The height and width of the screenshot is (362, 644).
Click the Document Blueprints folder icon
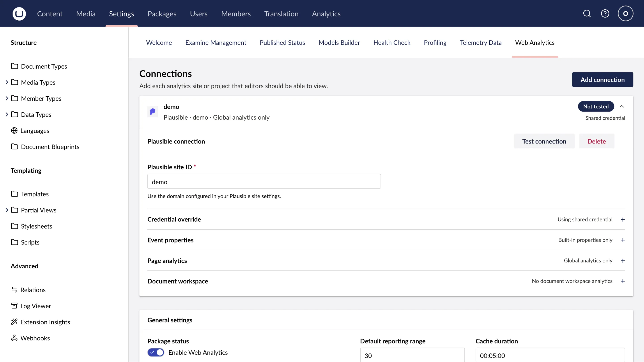[x=15, y=147]
